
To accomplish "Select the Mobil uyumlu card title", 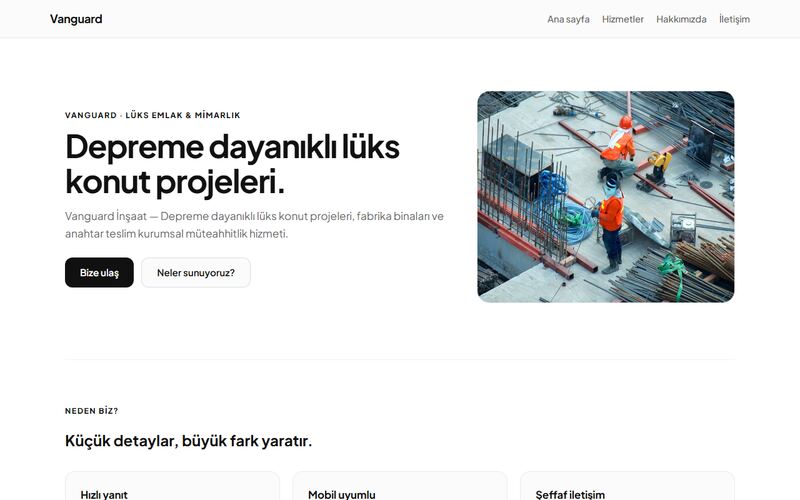I will click(x=341, y=494).
